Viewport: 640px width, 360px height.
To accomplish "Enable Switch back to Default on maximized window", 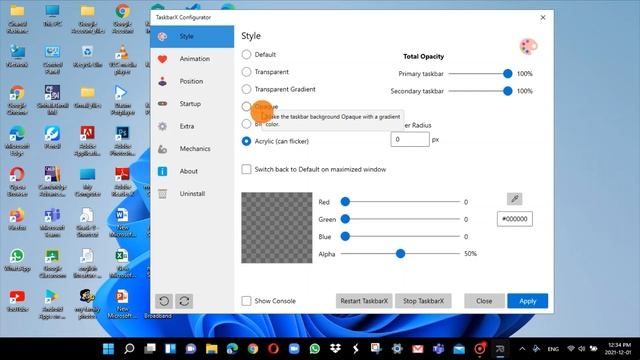I will 246,169.
